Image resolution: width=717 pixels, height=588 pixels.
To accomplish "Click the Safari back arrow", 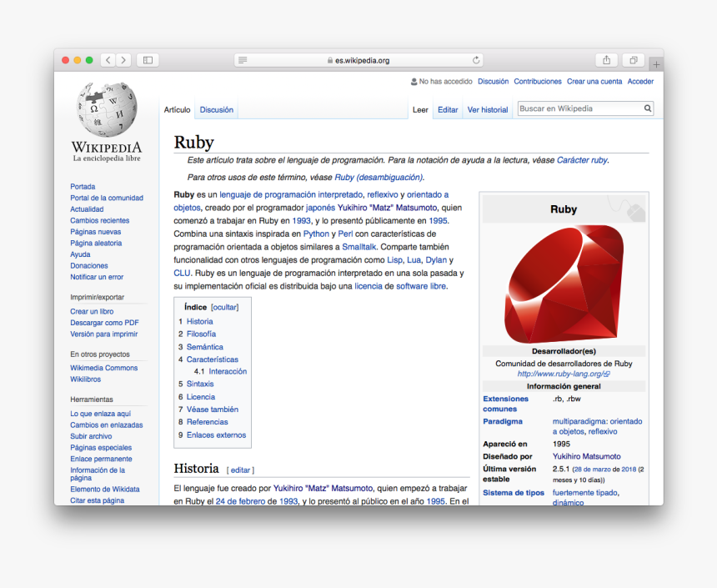I will [108, 59].
